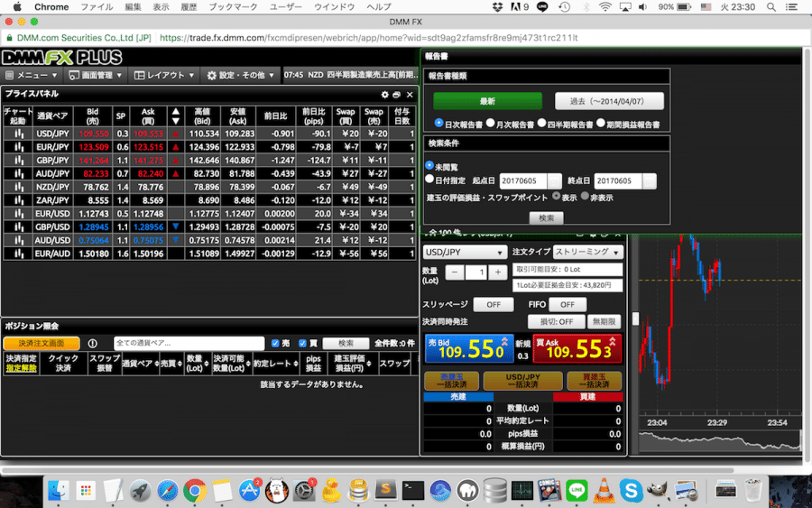Click the 決済注文画面 button

click(x=42, y=343)
